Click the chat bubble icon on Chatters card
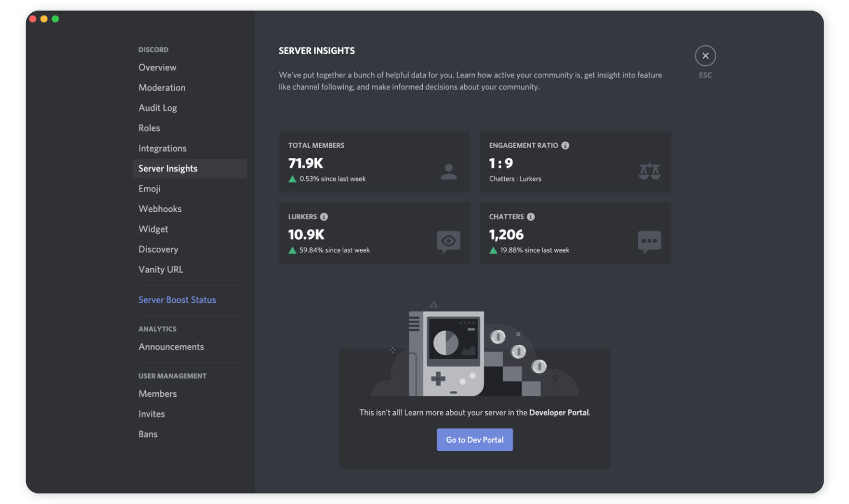This screenshot has width=849, height=504. [x=649, y=242]
